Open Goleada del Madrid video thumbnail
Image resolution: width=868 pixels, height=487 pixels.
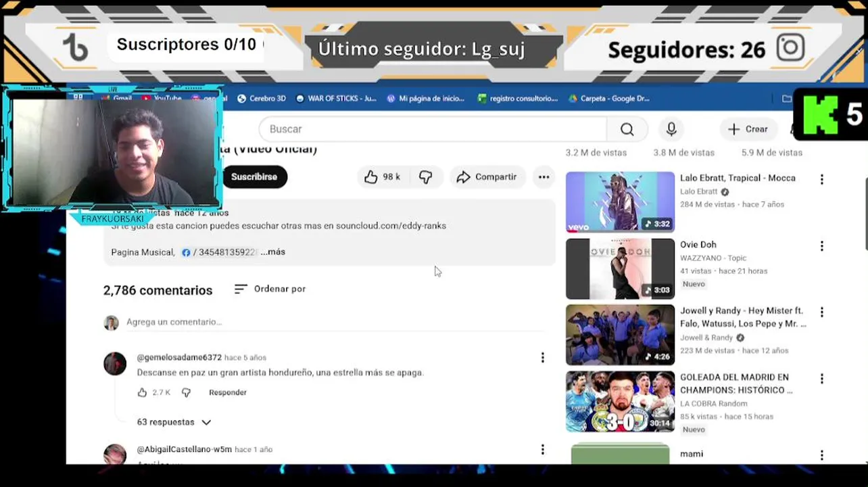[620, 401]
